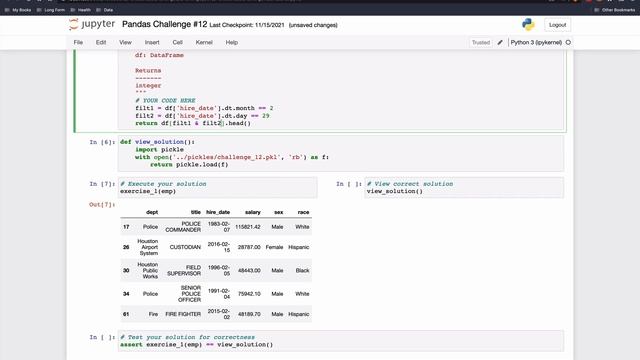Open the Edit menu

click(x=101, y=42)
